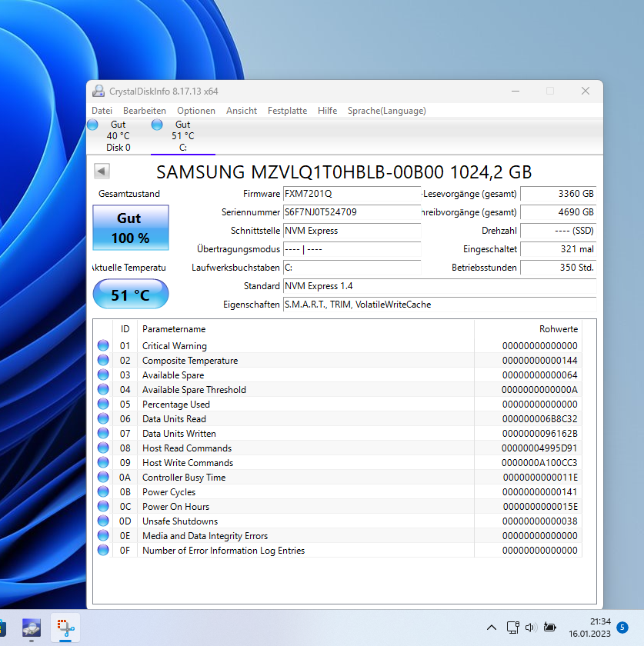Click the volume speaker tray icon
This screenshot has height=646, width=644.
(x=531, y=628)
